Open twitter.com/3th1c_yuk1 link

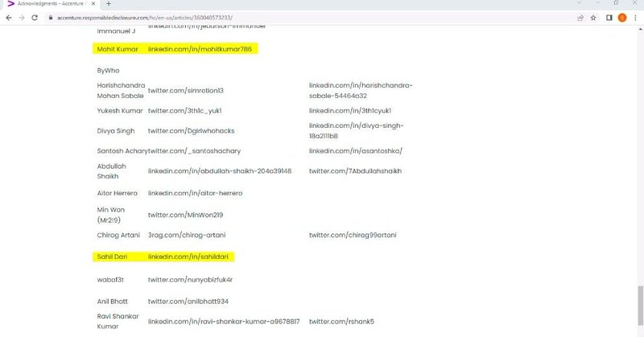[185, 110]
